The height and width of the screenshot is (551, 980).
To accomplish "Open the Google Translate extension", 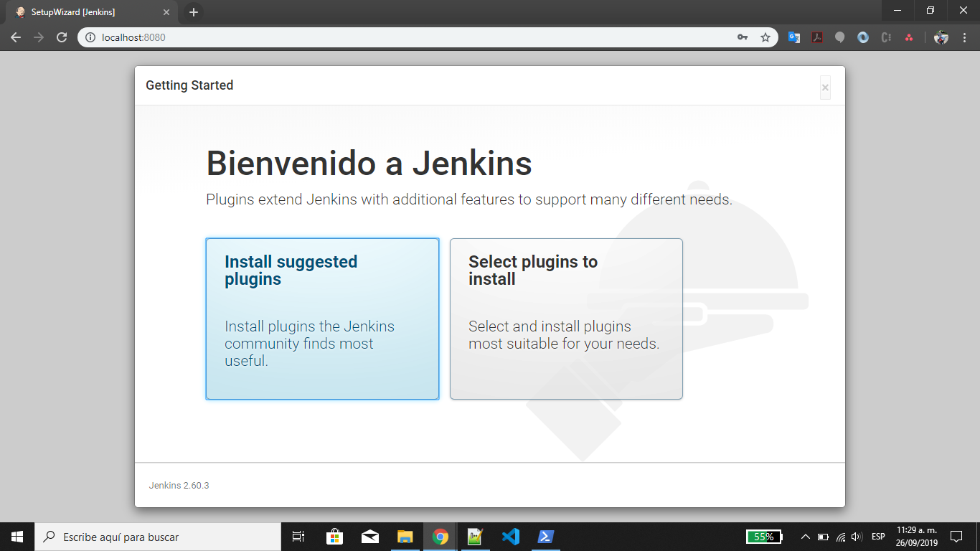I will tap(793, 37).
